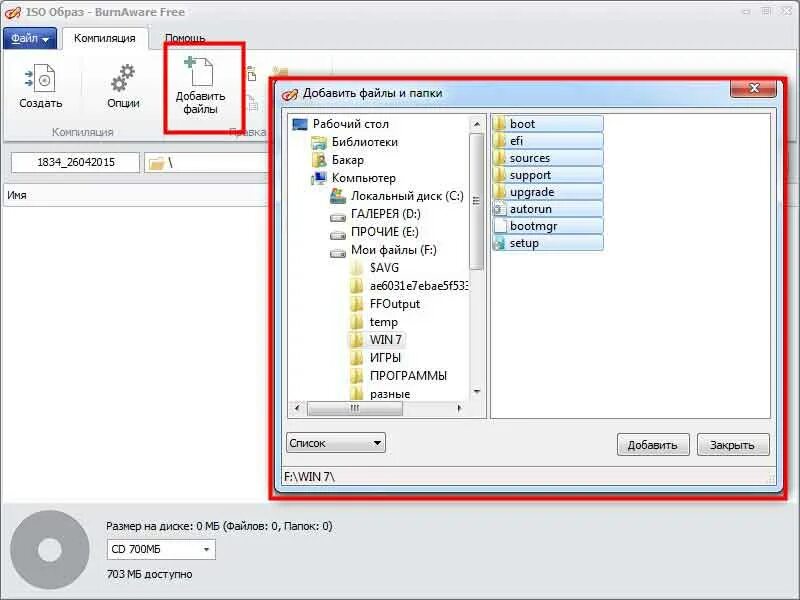Click the tree vertical scrollbar up arrow

(477, 124)
